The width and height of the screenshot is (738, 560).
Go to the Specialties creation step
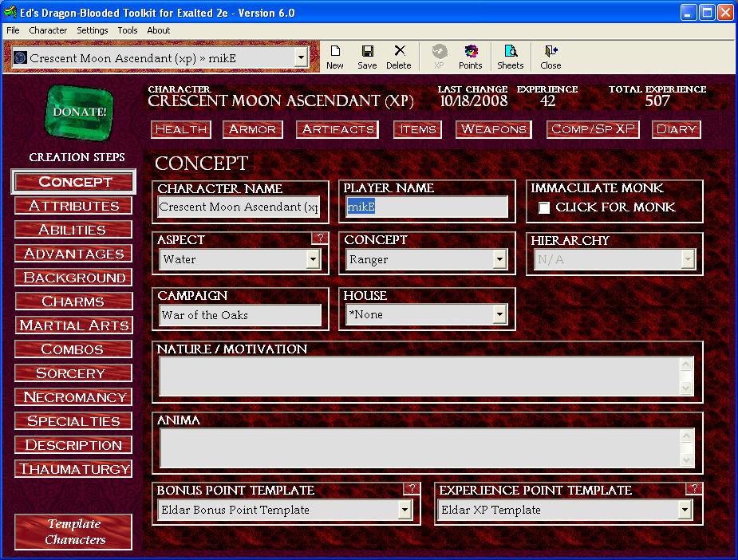[x=73, y=421]
